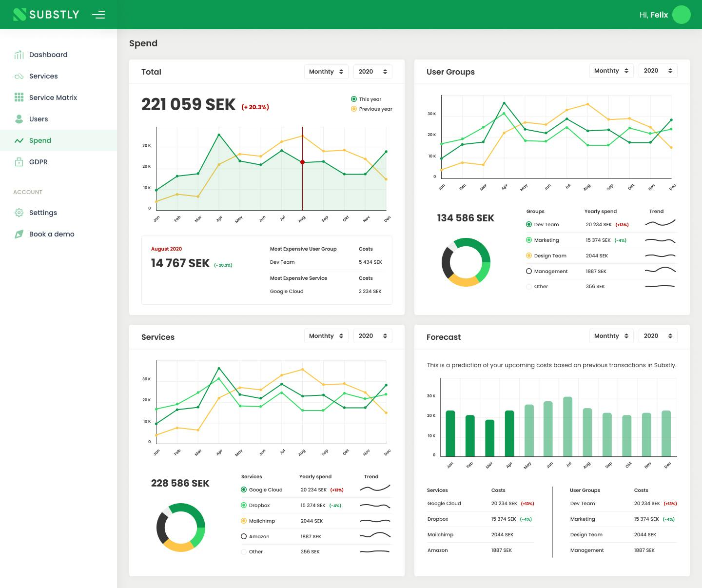This screenshot has width=702, height=588.
Task: Toggle the Google Cloud service radio indicator
Action: point(244,490)
